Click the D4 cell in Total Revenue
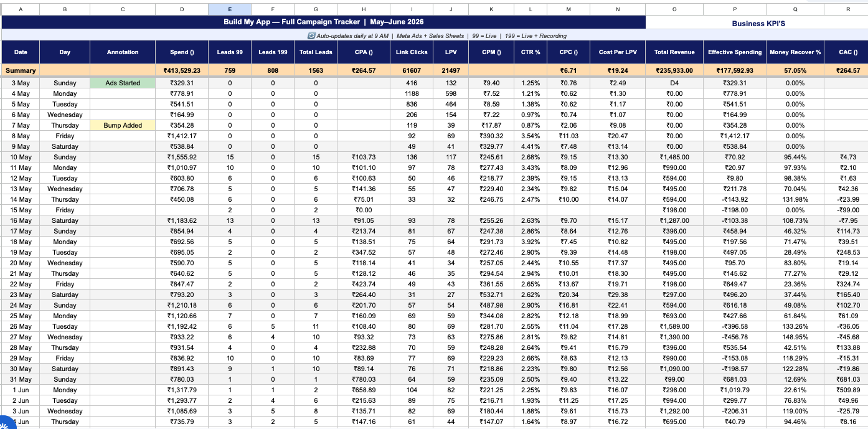The width and height of the screenshot is (868, 429). (x=674, y=83)
